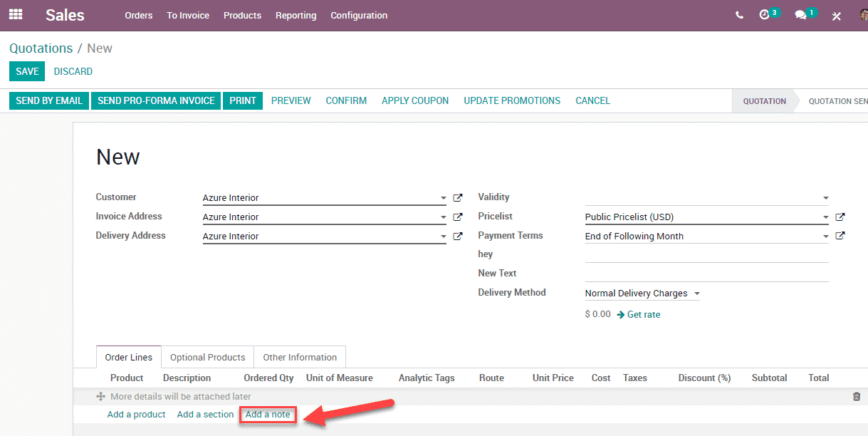Open the apps grid menu icon
Viewport: 868px width, 436px height.
point(16,14)
